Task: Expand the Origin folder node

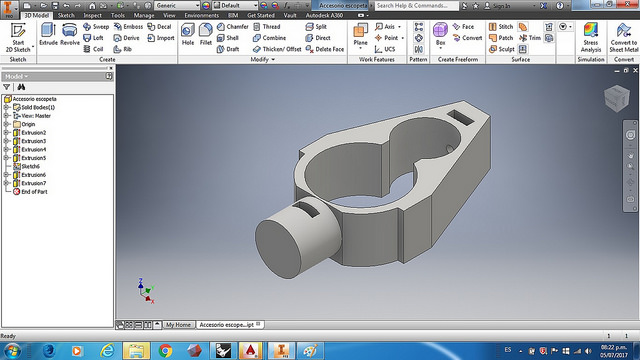Action: coord(6,124)
